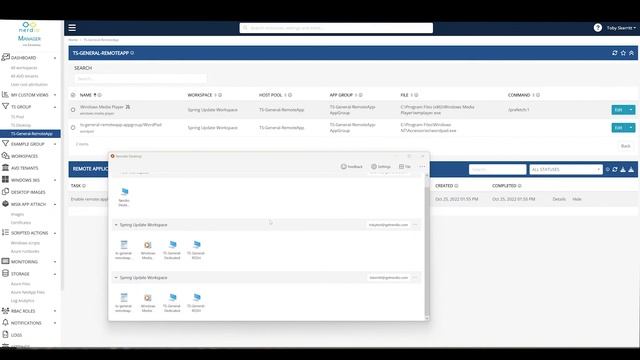Open dropdown arrow beside Windows Media Player Edit

[x=631, y=110]
